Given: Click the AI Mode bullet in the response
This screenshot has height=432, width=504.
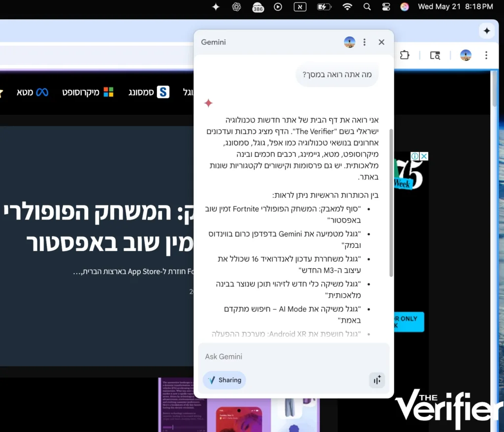Looking at the screenshot, I should [292, 314].
